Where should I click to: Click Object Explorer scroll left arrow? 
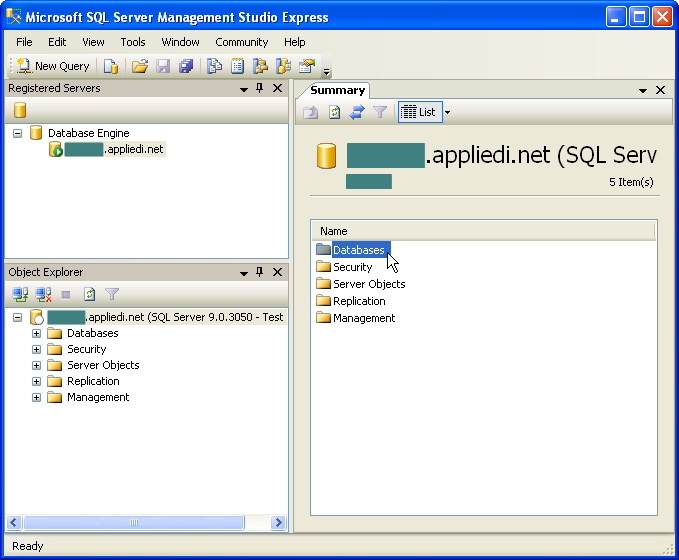tap(14, 522)
